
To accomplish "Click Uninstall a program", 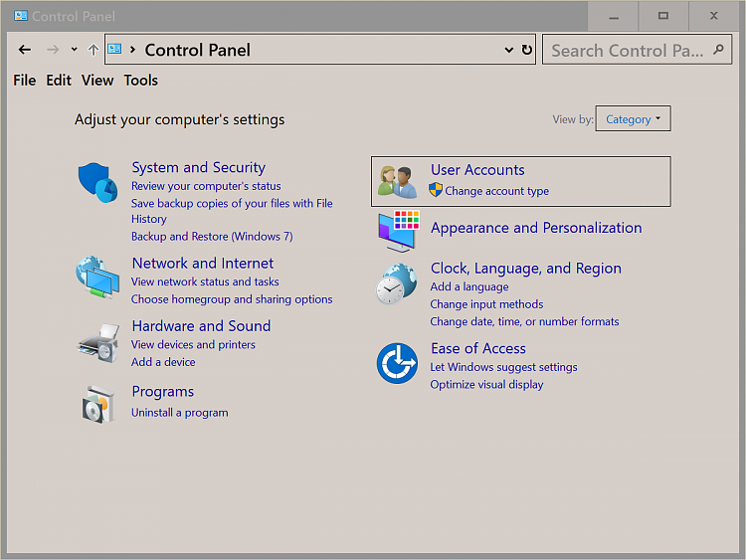I will (180, 413).
